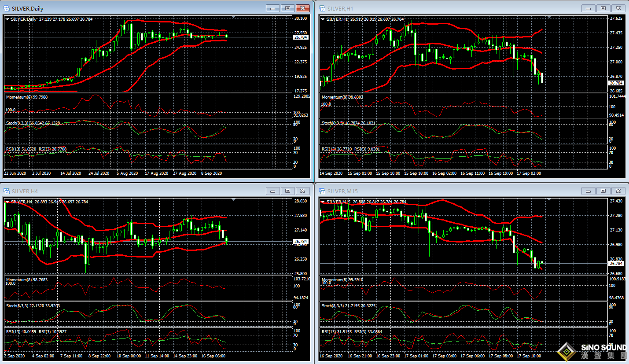Minimize the SILVER,Daily chart window

pos(273,8)
